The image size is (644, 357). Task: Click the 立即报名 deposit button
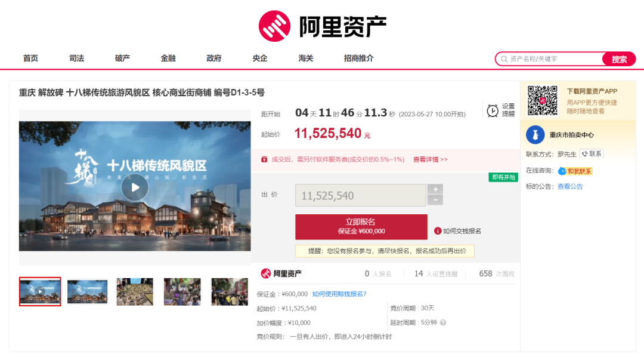coord(361,227)
